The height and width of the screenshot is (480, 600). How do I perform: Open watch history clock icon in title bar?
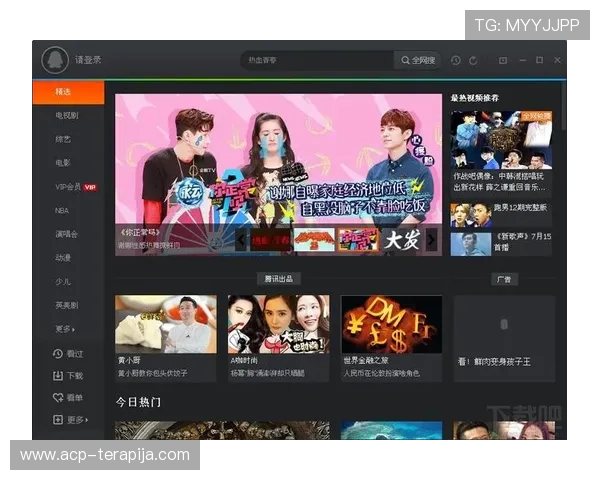point(455,60)
